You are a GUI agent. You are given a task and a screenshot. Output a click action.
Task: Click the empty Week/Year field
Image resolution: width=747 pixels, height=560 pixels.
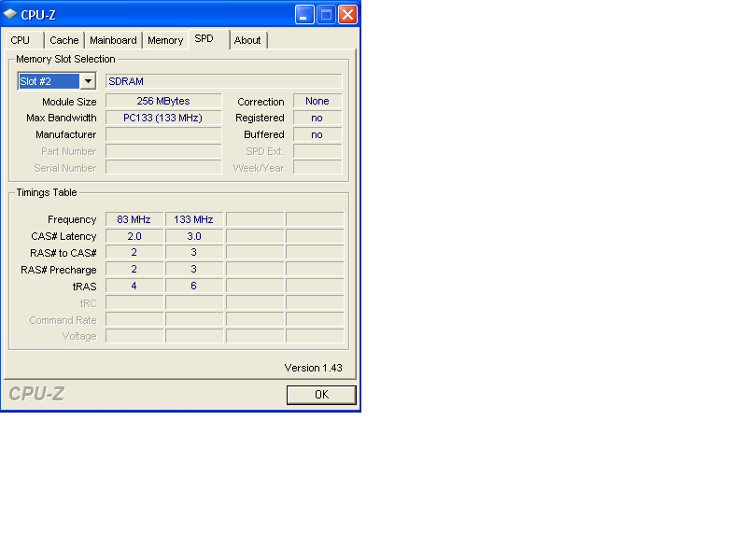(x=317, y=168)
